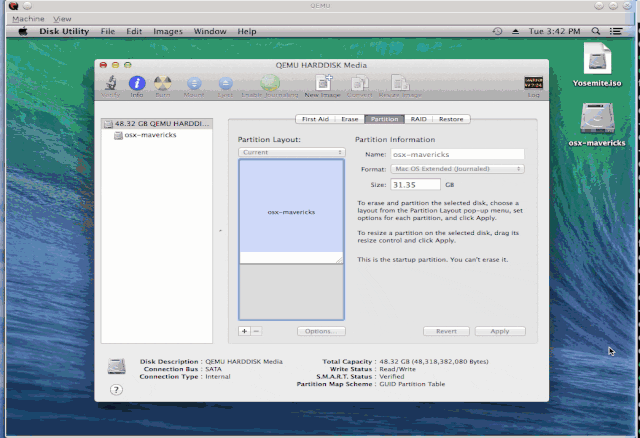Click the Time Machine menu bar icon

point(497,31)
